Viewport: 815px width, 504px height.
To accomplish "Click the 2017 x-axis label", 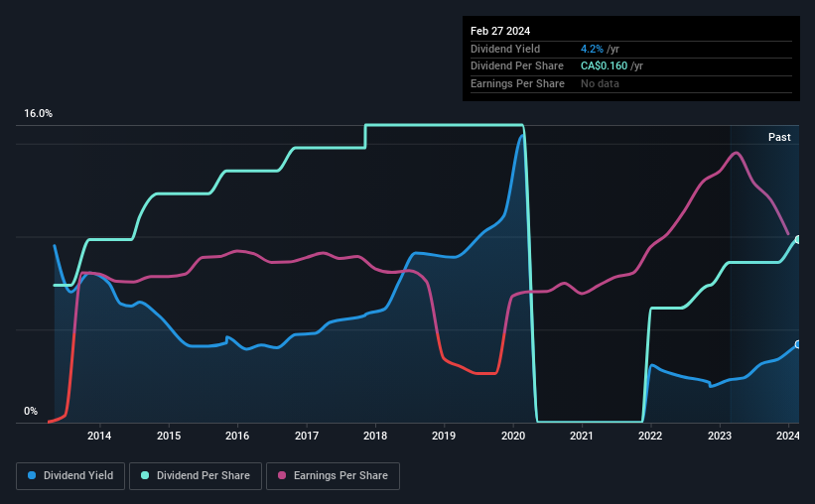I will pos(307,436).
